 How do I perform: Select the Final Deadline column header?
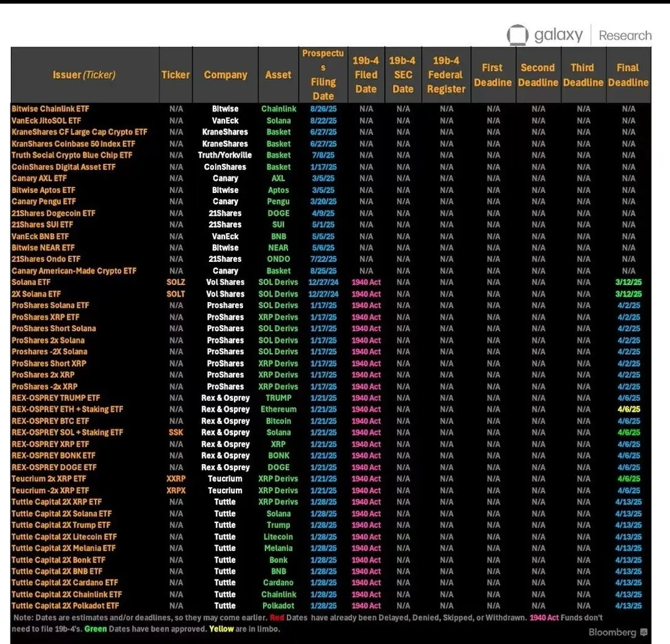pos(628,75)
